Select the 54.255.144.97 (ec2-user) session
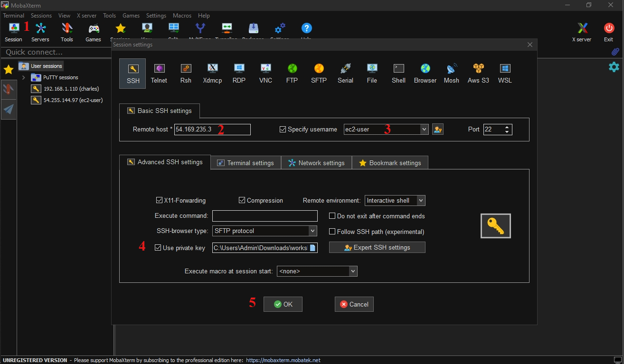The image size is (624, 364). coord(67,100)
